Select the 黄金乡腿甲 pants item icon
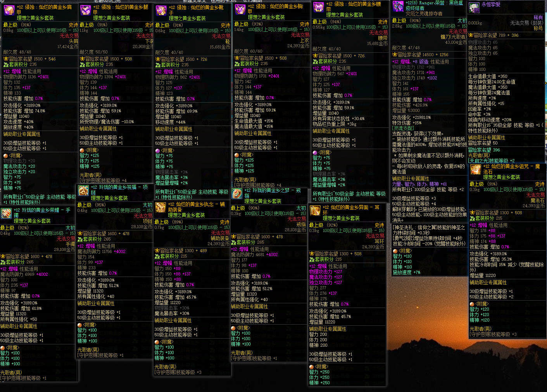 (x=85, y=10)
